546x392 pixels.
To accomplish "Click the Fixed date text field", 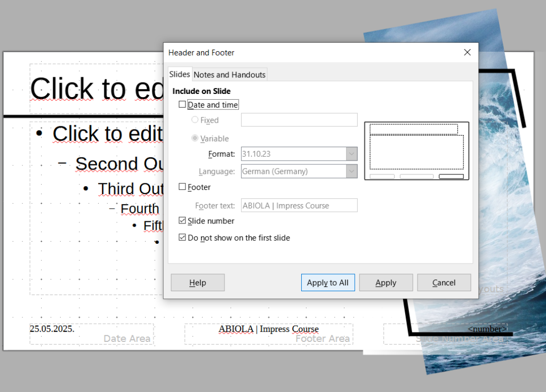I will (x=299, y=120).
